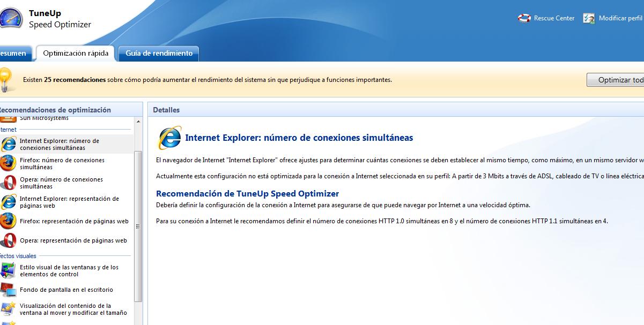
Task: Open the Rescue Center link
Action: [554, 18]
